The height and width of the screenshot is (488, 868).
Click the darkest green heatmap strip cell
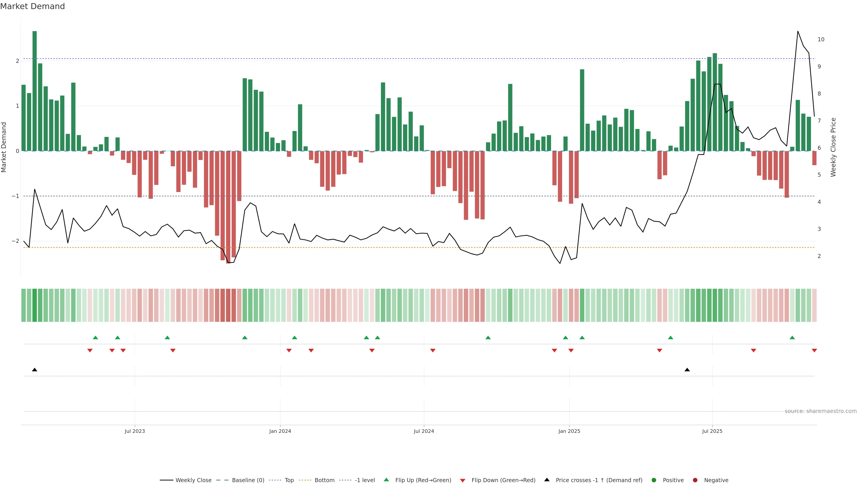(34, 305)
